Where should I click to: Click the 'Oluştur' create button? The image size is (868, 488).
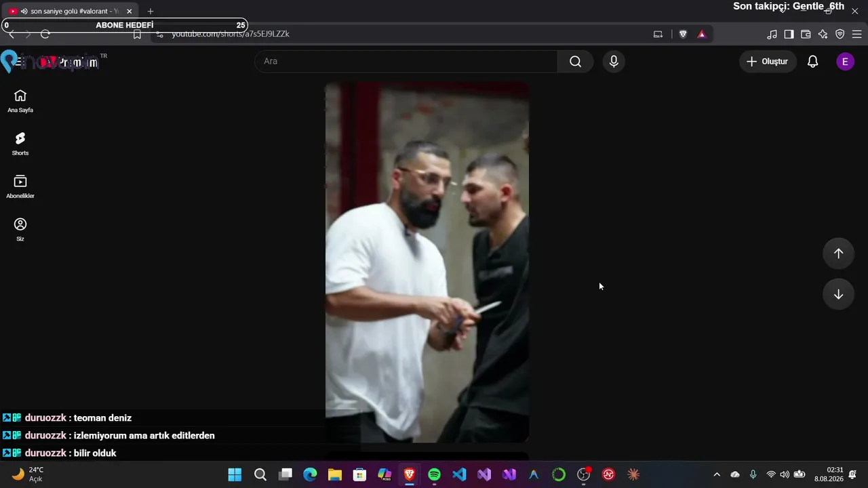pos(768,62)
